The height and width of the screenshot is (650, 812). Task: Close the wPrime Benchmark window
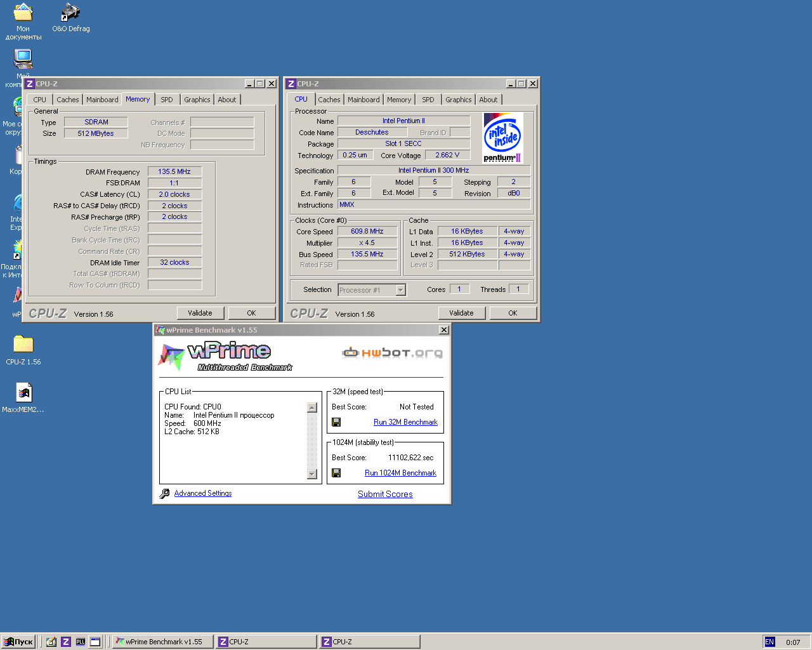pyautogui.click(x=444, y=330)
